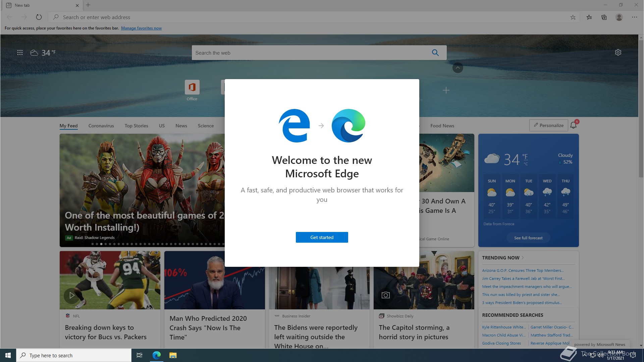644x362 pixels.
Task: Open Meet the impeachment managers link
Action: [x=527, y=287]
